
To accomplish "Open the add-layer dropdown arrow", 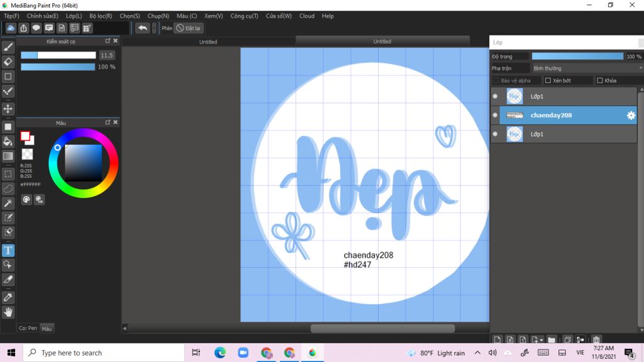I will coord(541,340).
